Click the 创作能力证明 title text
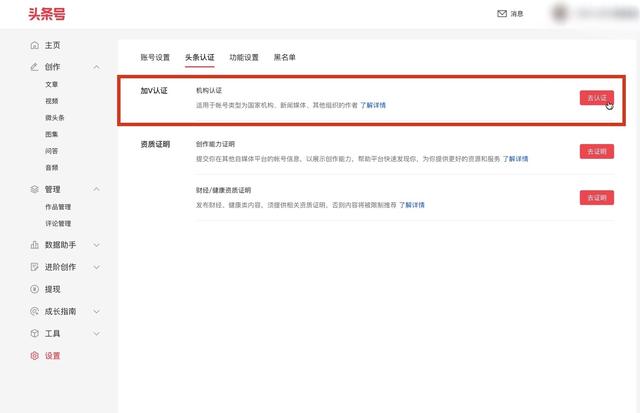The width and height of the screenshot is (640, 413). click(x=216, y=144)
